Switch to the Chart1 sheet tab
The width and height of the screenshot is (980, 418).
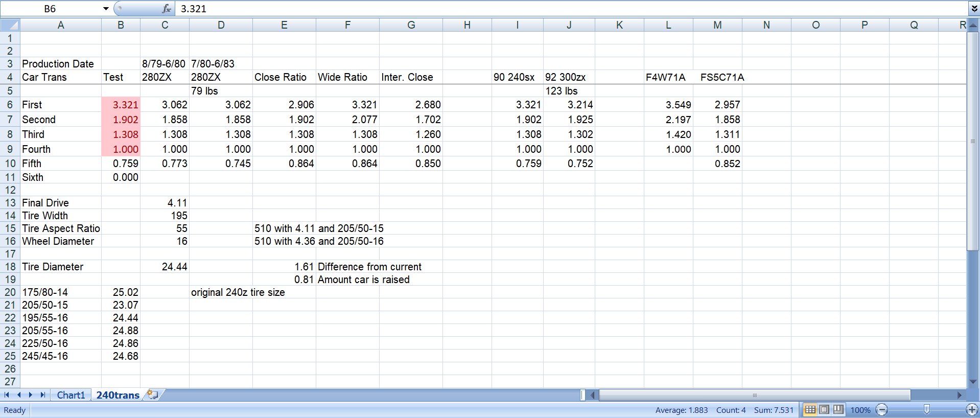[71, 395]
